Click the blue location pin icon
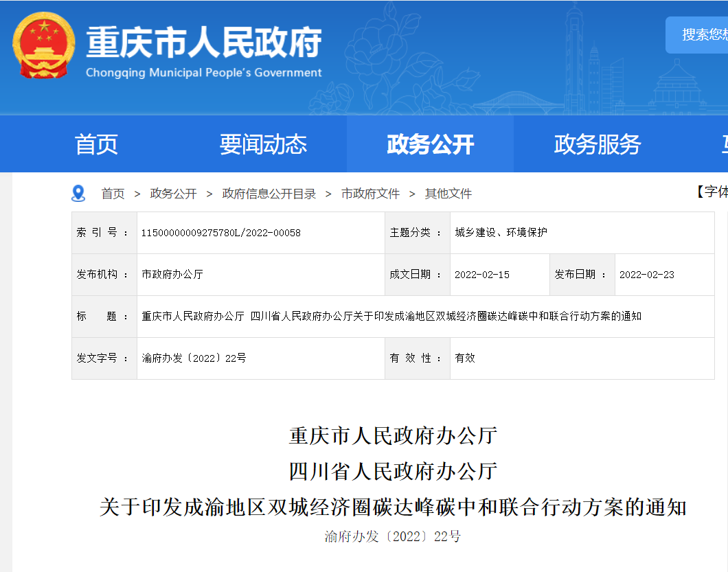This screenshot has width=728, height=572. [x=78, y=194]
